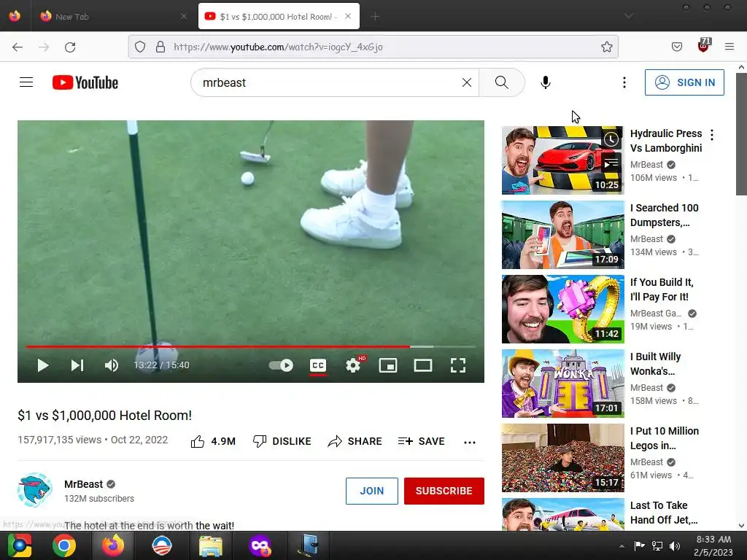The image size is (747, 560).
Task: Open Save to Pocket
Action: 677,47
